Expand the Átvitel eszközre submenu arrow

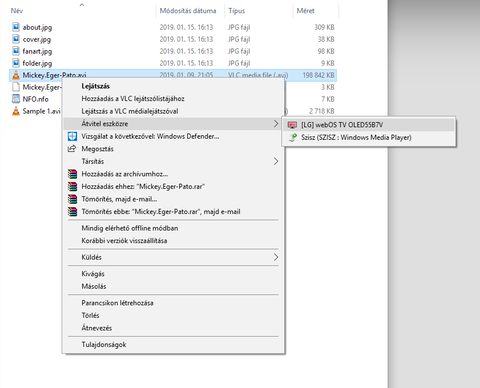[276, 124]
